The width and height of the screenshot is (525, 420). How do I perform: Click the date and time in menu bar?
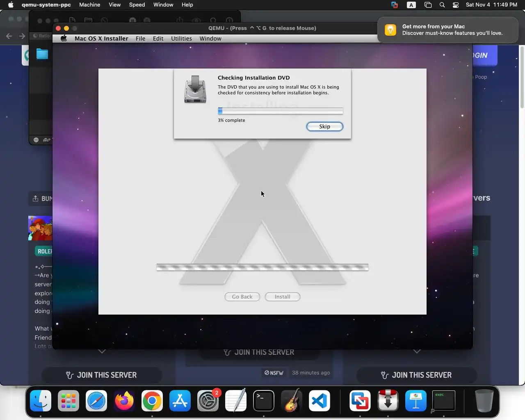point(491,5)
